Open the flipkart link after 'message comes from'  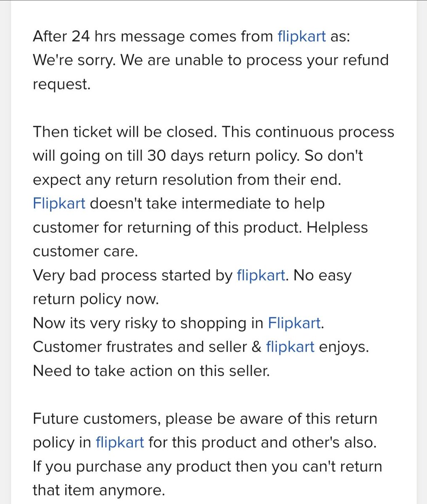tap(302, 37)
